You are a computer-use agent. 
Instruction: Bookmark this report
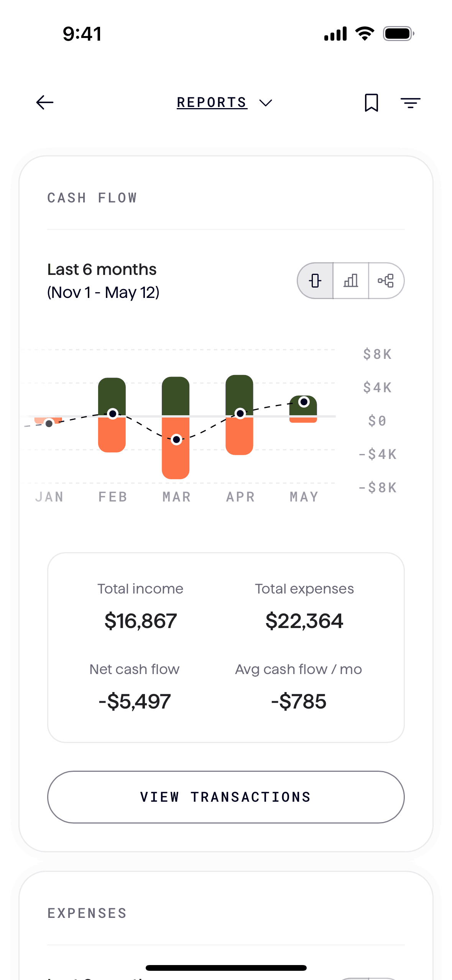(371, 102)
